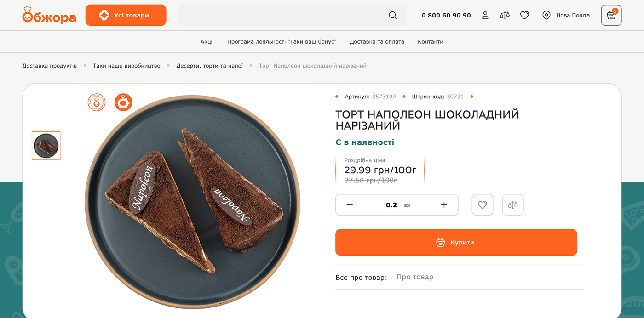This screenshot has width=644, height=318.
Task: Open comparison list scales icon in header
Action: (505, 15)
